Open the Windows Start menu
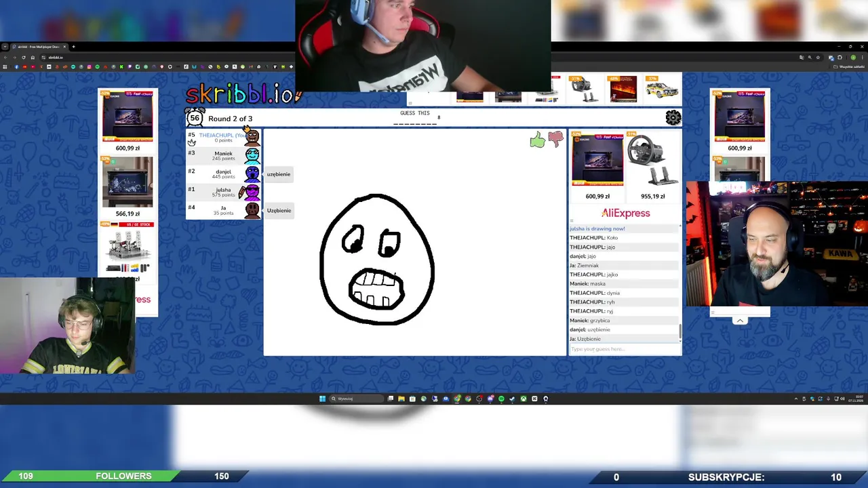This screenshot has height=488, width=868. tap(323, 399)
